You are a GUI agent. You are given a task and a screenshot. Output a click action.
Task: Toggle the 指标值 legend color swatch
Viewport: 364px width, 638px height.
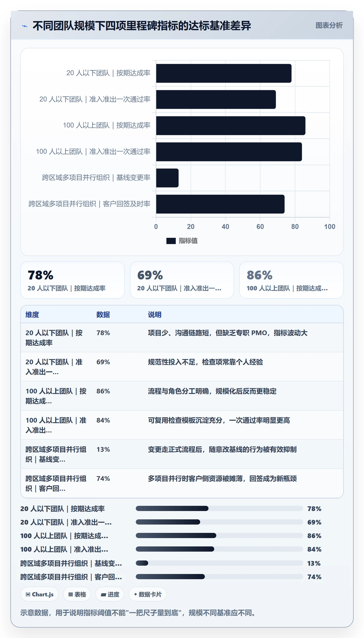click(x=171, y=241)
